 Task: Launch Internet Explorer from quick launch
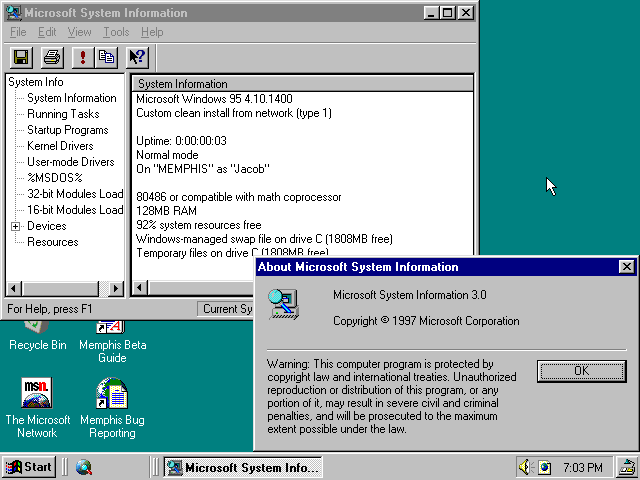[84, 467]
